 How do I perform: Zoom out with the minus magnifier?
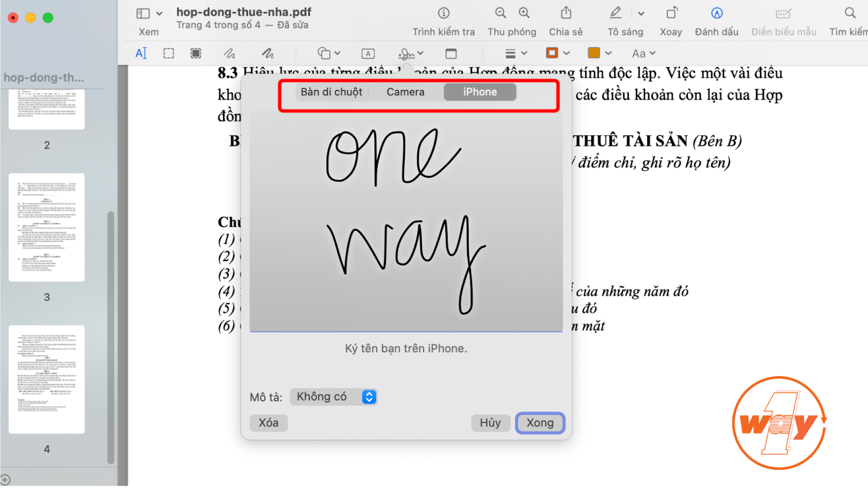[x=500, y=13]
